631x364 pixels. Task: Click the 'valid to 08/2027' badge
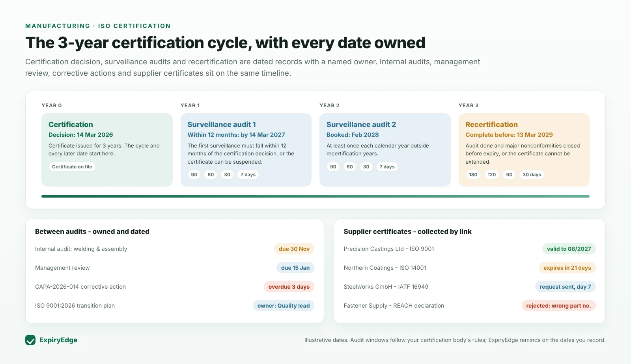point(569,249)
